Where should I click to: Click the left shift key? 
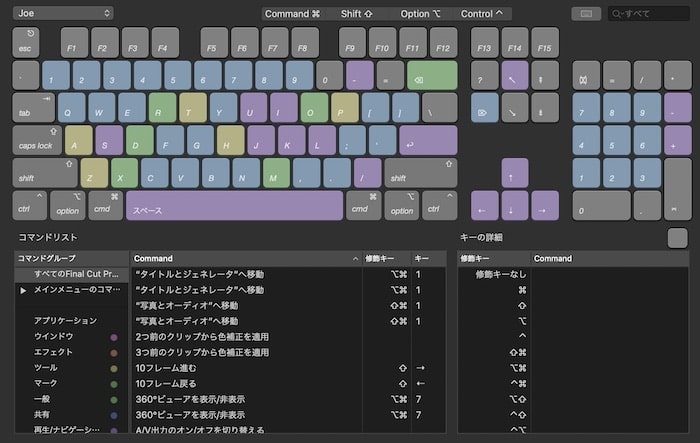pos(45,173)
